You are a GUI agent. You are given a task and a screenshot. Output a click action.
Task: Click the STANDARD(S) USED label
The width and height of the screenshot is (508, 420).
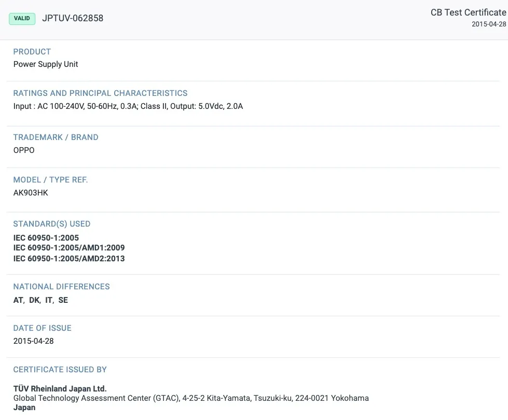pos(52,224)
